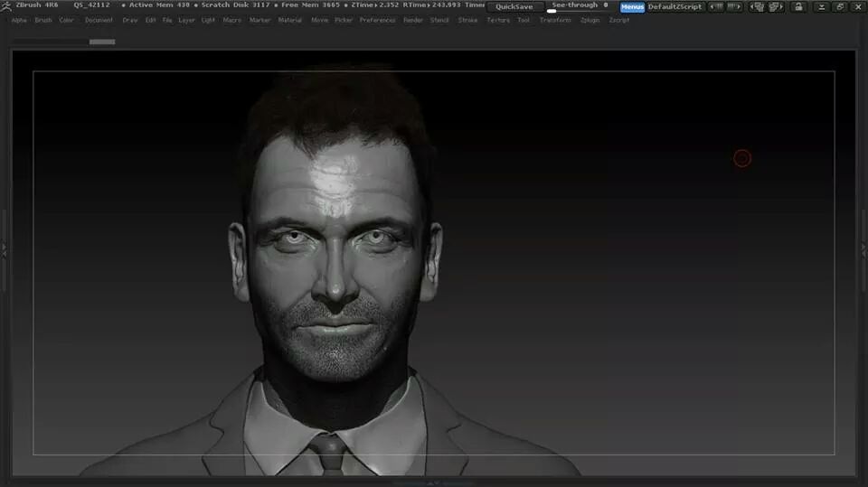Screen dimensions: 868x487
Task: Click the 'ZTime 2.352' status text
Action: click(x=374, y=5)
